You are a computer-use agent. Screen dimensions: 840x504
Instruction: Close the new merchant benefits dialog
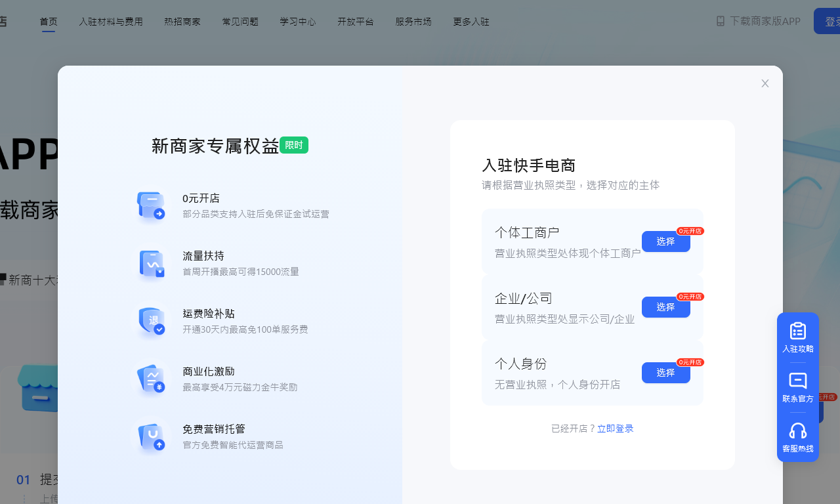(x=765, y=83)
